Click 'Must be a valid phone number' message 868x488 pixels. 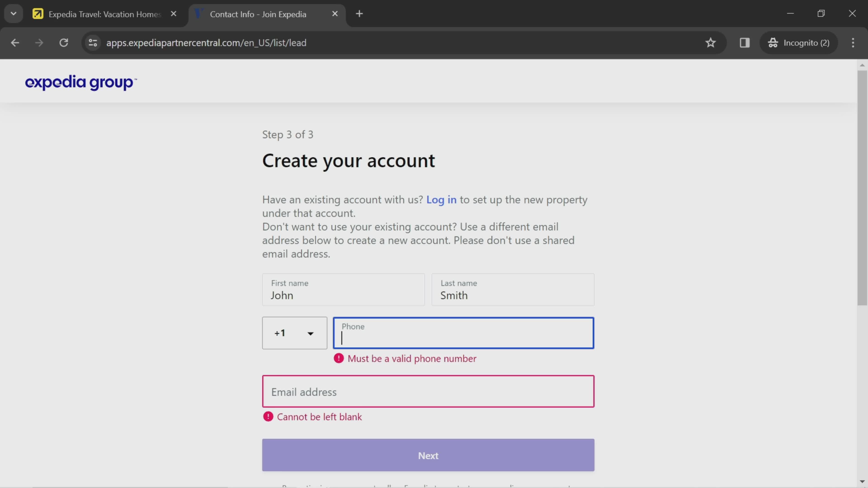click(412, 359)
